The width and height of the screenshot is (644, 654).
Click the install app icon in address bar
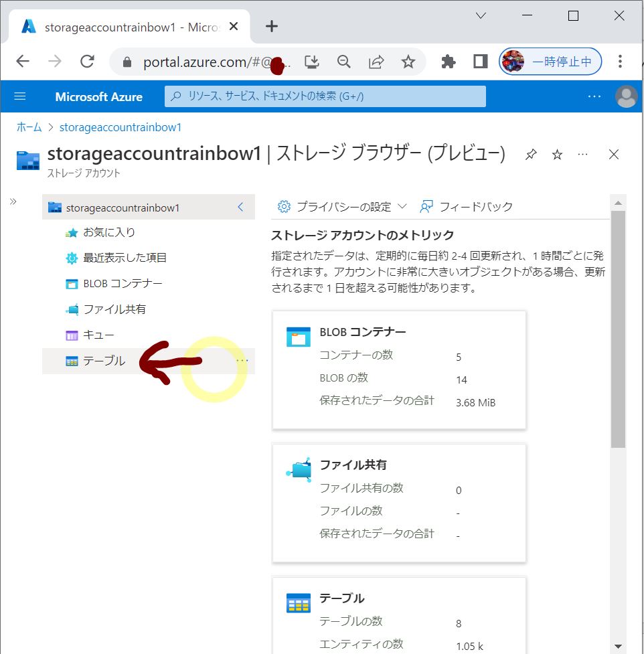(311, 62)
